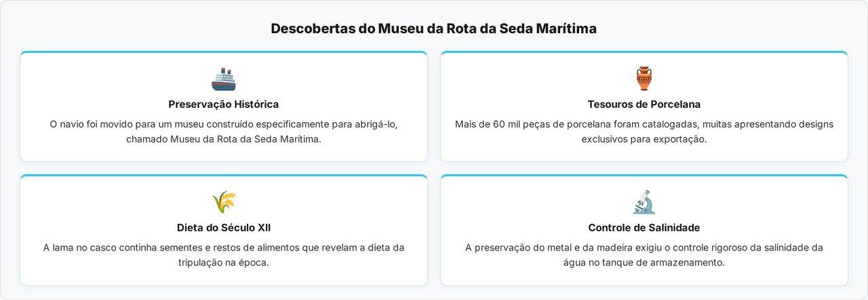Click the blue top border of the Preservação Histórica card
Screen dimensions: 868x300
223,52
